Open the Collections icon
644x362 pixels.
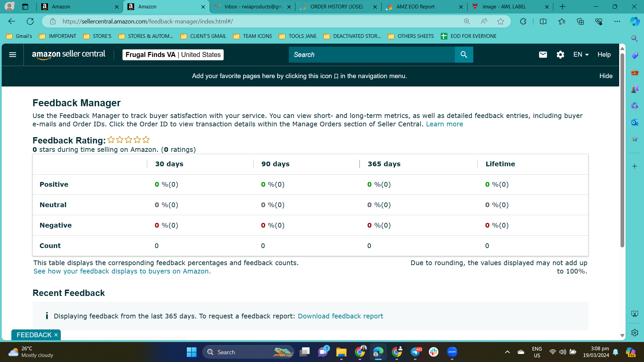[x=580, y=21]
